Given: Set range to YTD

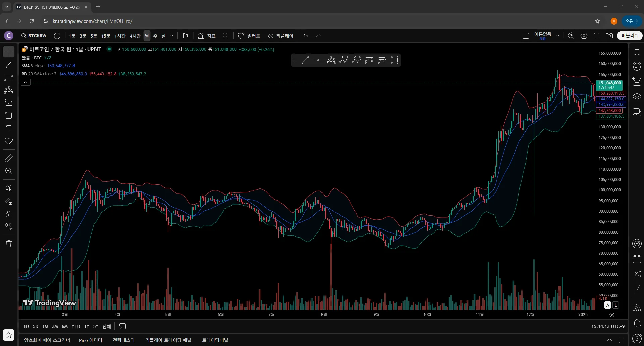Looking at the screenshot, I should point(76,326).
